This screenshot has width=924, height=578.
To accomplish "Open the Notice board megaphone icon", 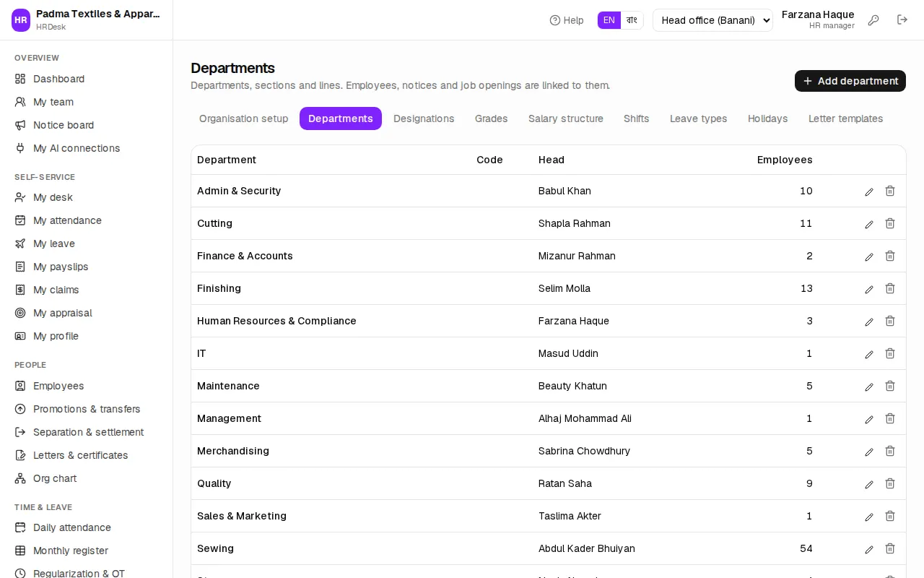I will pos(20,125).
